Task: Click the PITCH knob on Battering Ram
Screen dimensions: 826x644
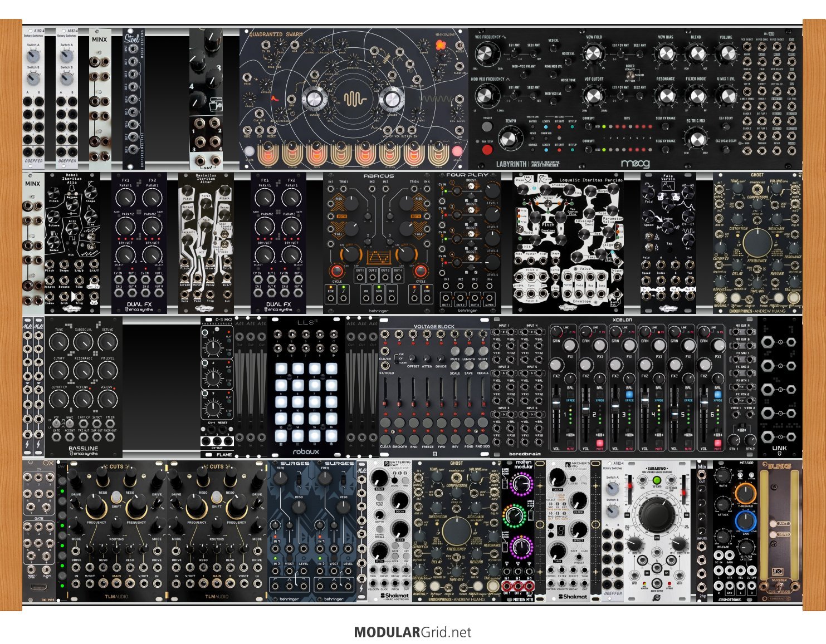Action: pyautogui.click(x=379, y=552)
